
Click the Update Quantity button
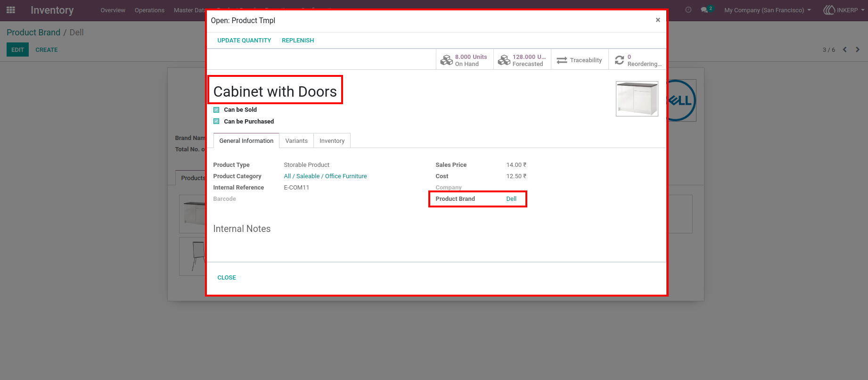pyautogui.click(x=244, y=41)
